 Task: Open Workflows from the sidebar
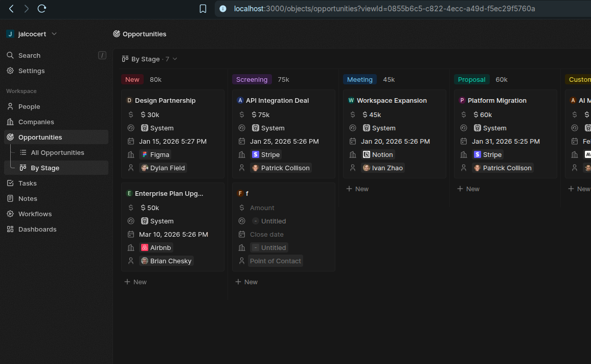pyautogui.click(x=35, y=214)
